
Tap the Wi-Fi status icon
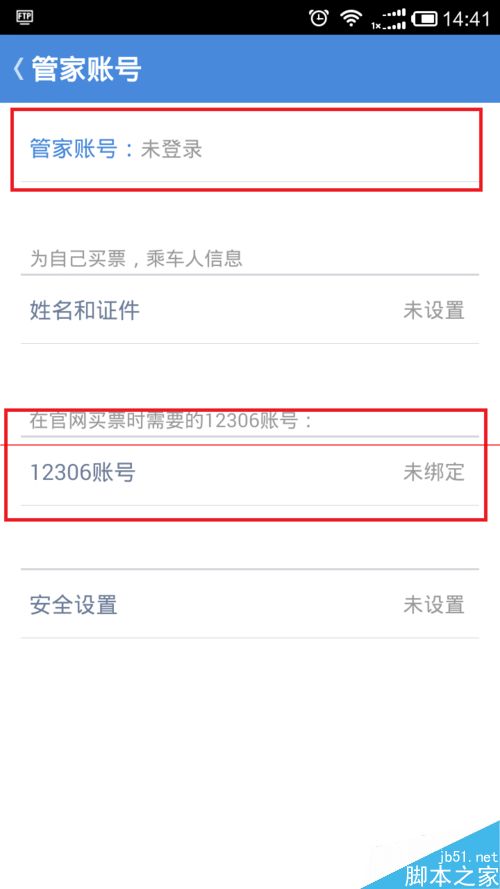pos(351,18)
